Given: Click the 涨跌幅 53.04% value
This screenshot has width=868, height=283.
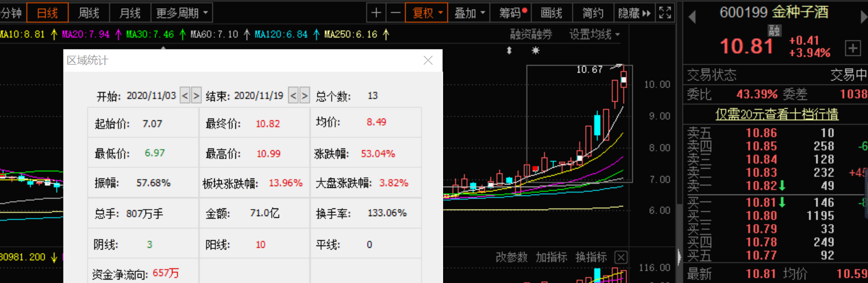Looking at the screenshot, I should coord(379,154).
